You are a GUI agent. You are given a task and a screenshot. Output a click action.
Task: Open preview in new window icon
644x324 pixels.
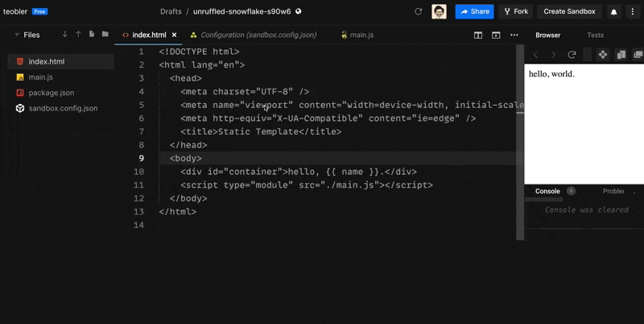tap(638, 54)
